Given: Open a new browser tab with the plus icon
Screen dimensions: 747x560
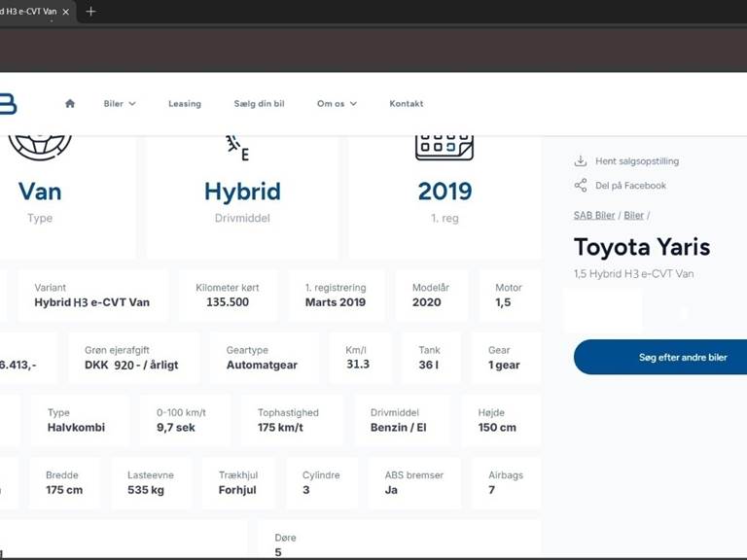Looking at the screenshot, I should point(90,12).
